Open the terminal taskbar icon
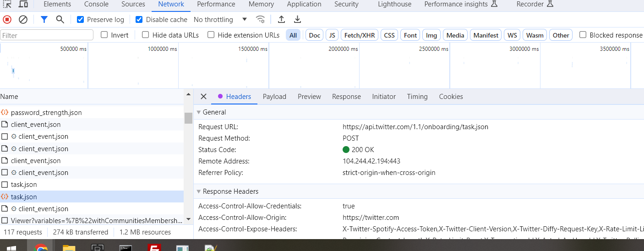Viewport: 644px width, 251px height. (126, 248)
